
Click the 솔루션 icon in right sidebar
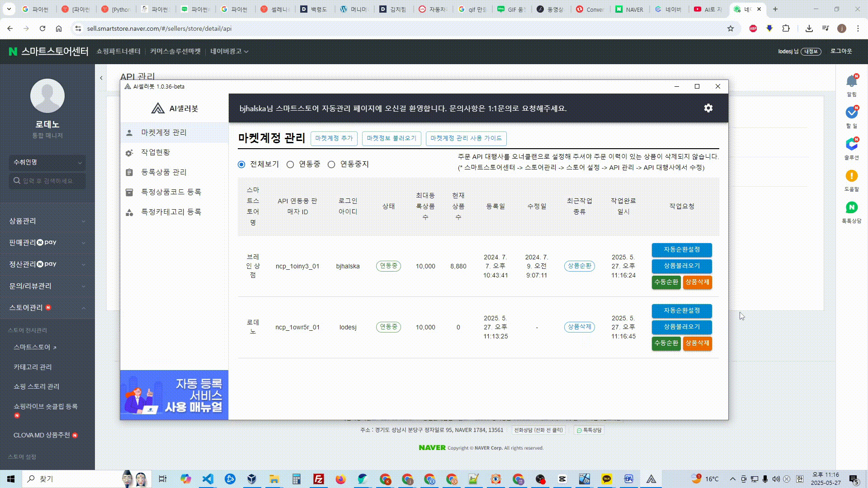851,145
